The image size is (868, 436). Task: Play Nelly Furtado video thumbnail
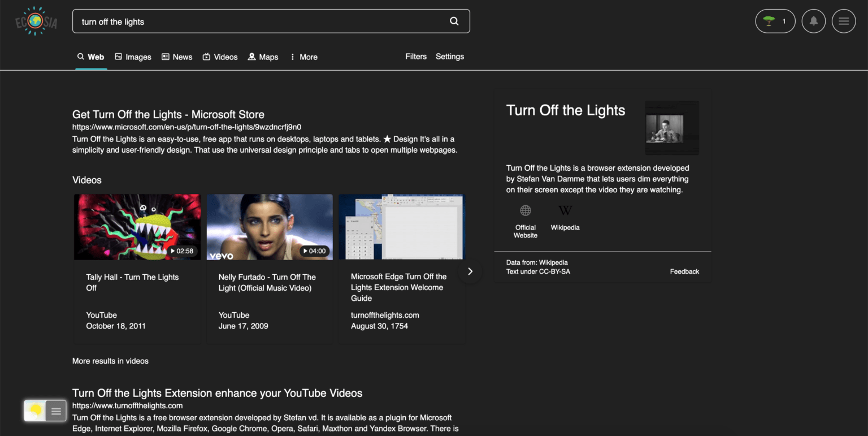pyautogui.click(x=270, y=227)
